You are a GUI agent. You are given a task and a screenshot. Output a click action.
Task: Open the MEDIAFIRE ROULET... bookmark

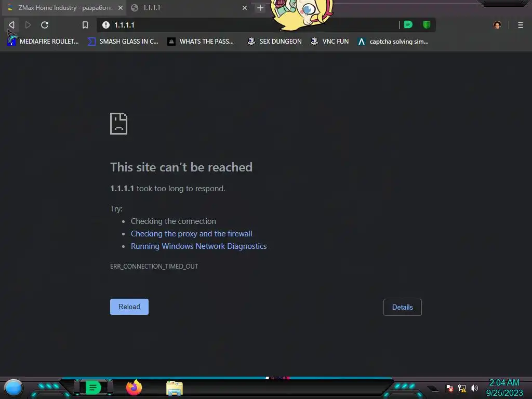[43, 42]
